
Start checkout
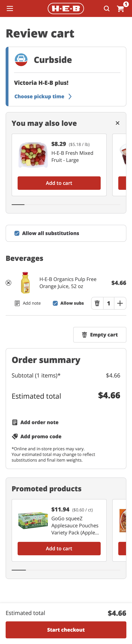(x=66, y=630)
